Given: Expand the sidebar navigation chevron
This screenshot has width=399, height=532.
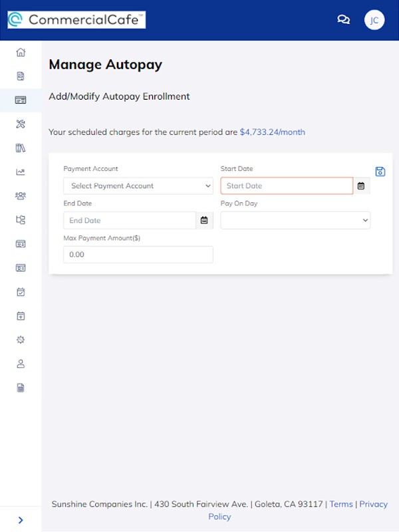Looking at the screenshot, I should coord(21,520).
